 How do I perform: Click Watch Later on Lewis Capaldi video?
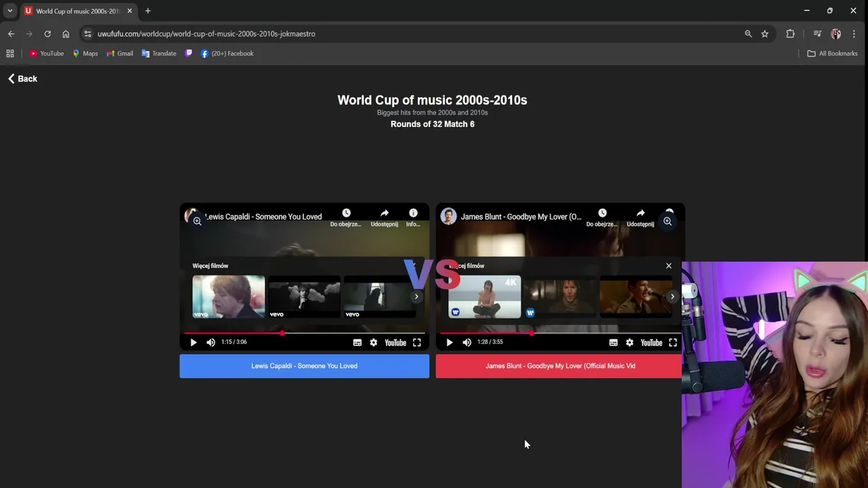tap(346, 217)
